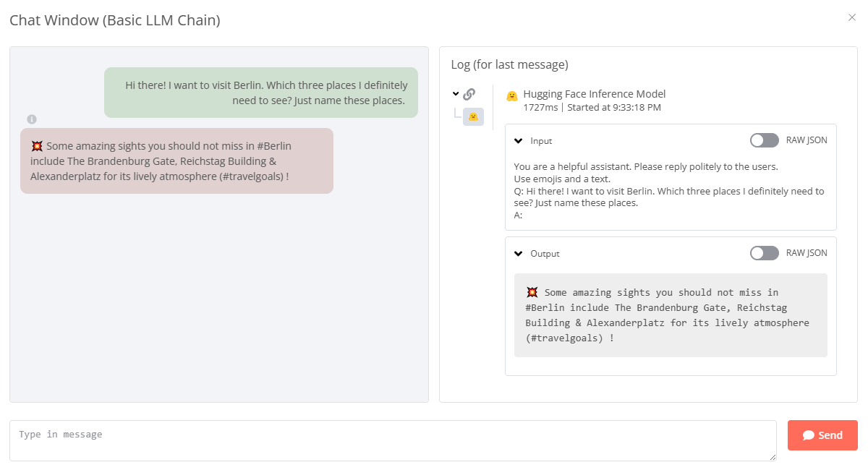Click the chain link icon in log tree
The width and height of the screenshot is (868, 470).
(469, 94)
